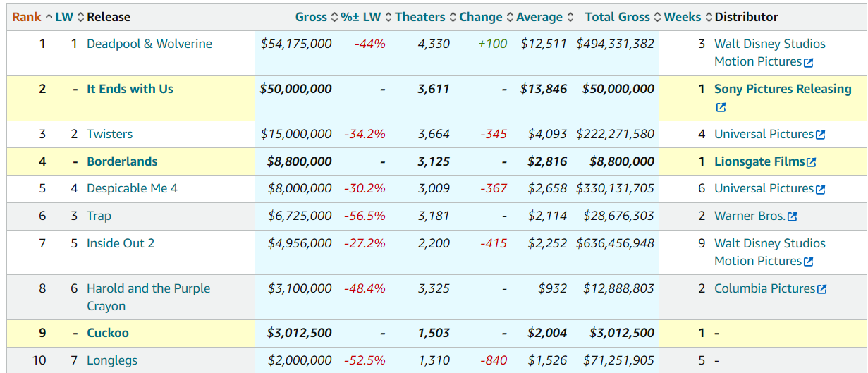Click external link icon beside Lionsgate Films
Screen dimensions: 868x373
(812, 162)
